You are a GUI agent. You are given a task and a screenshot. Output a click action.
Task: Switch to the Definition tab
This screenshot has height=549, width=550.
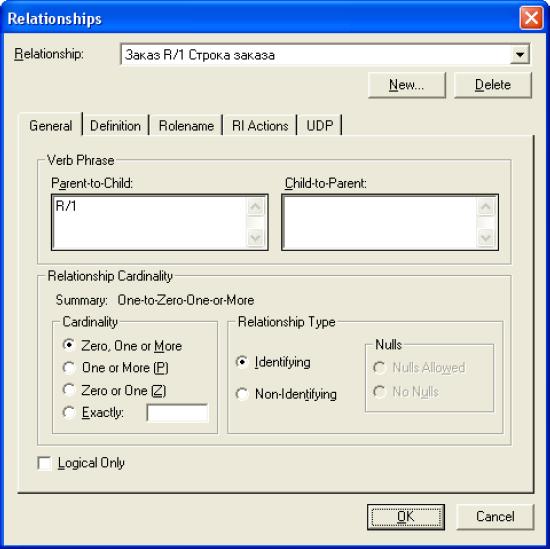click(115, 126)
